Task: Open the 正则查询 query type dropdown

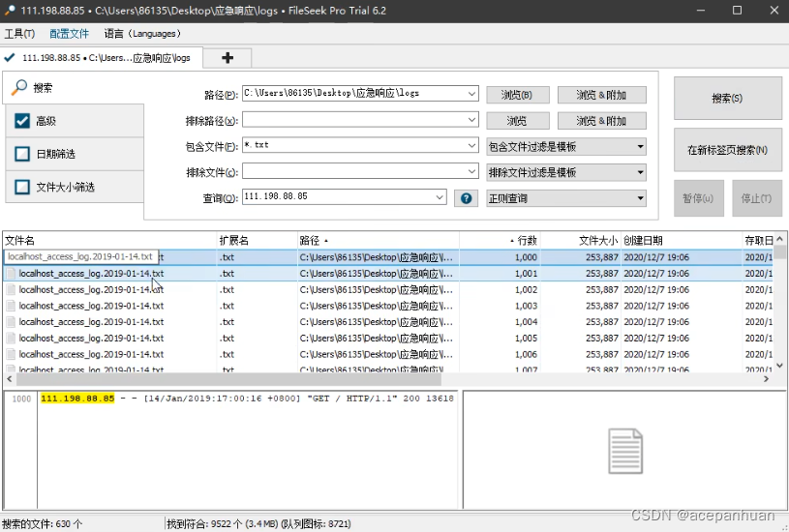Action: click(566, 198)
